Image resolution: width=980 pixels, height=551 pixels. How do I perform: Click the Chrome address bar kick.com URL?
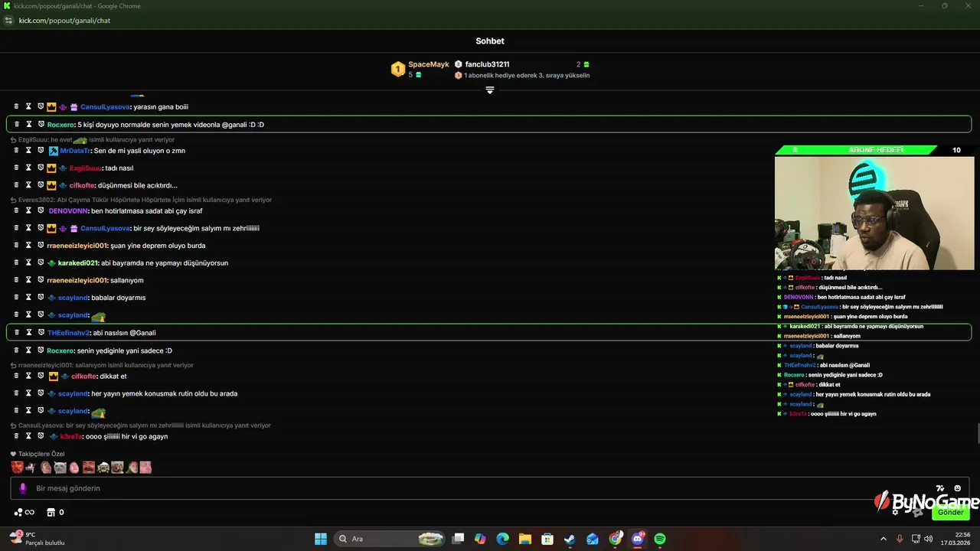tap(64, 21)
